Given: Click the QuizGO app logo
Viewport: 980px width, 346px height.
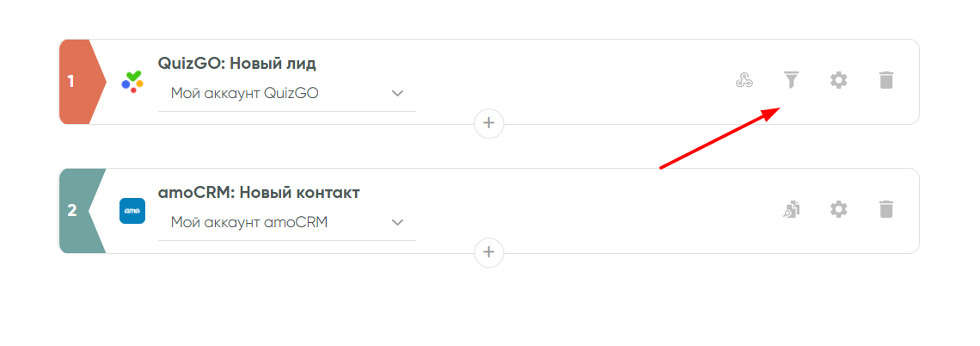Looking at the screenshot, I should click(132, 82).
